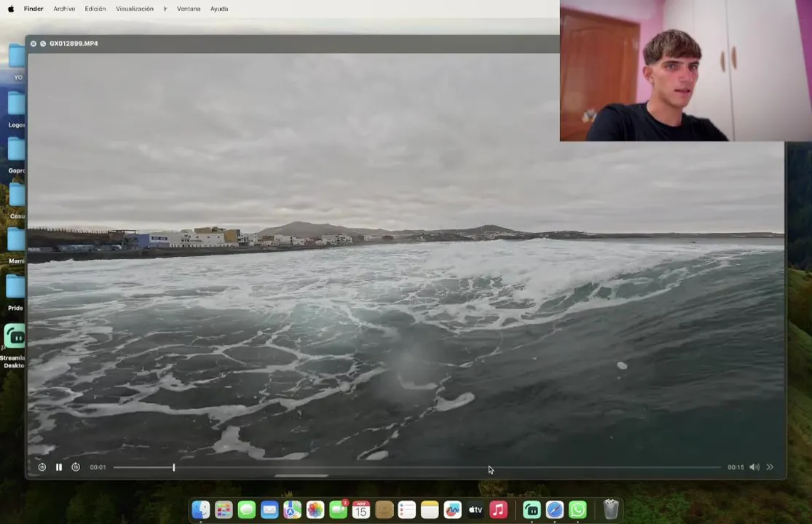Open the double-chevron share menu in player

click(x=770, y=467)
